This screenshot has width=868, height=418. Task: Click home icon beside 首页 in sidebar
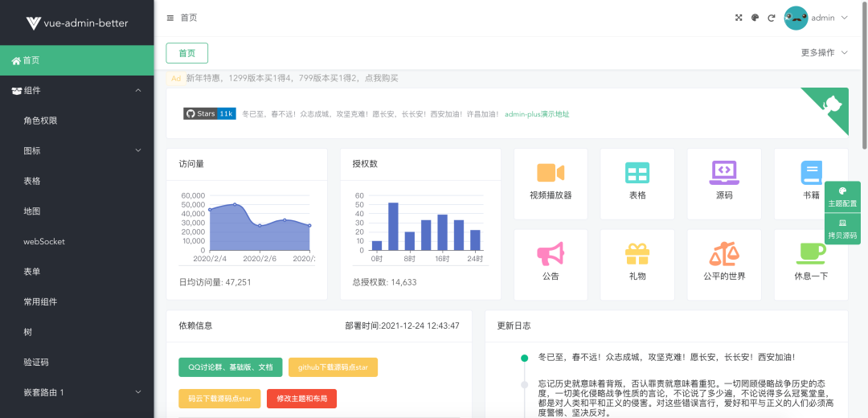16,61
